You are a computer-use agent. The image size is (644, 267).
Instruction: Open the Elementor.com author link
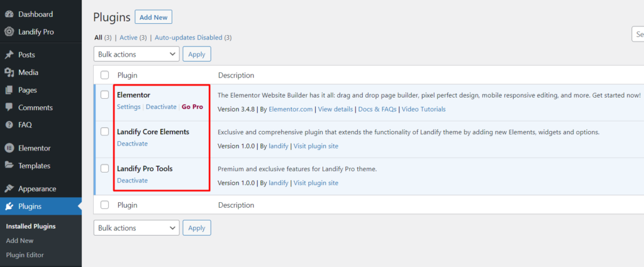pyautogui.click(x=291, y=110)
